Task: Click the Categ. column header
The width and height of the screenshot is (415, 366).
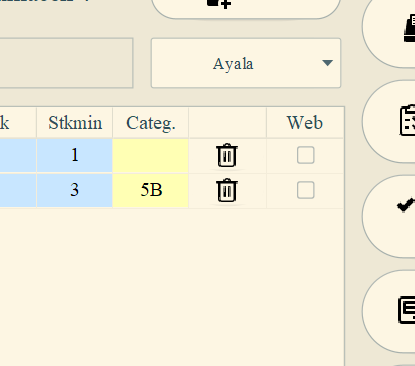Action: [151, 123]
